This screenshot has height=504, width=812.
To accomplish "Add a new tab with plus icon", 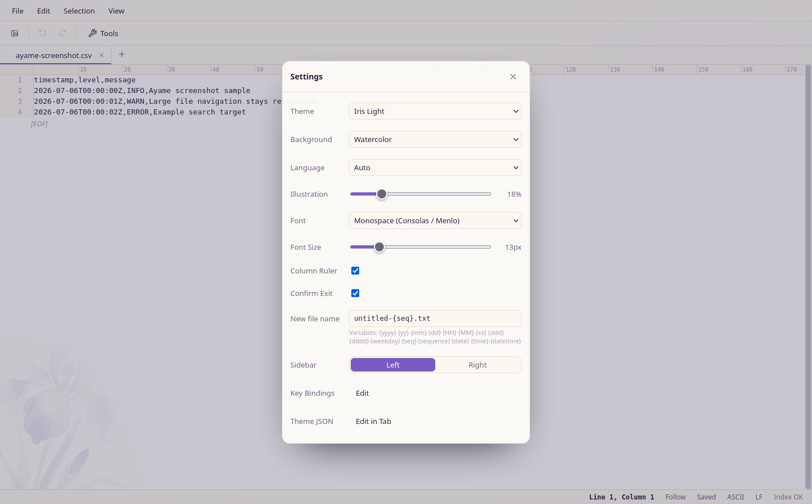I will (x=122, y=55).
